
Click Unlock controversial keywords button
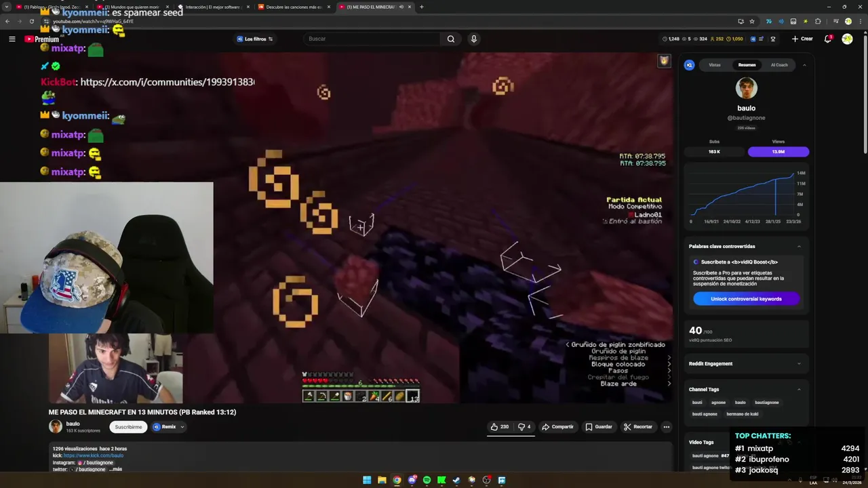[x=746, y=299]
